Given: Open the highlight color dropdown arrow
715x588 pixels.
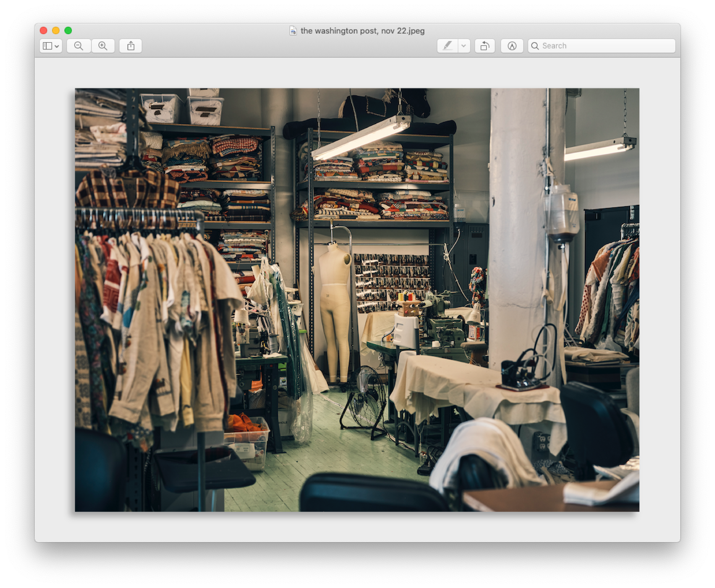Looking at the screenshot, I should (x=464, y=46).
